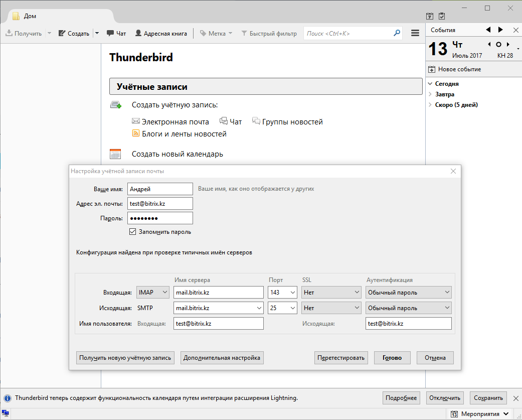
Task: Click incoming server name field
Action: tap(219, 292)
